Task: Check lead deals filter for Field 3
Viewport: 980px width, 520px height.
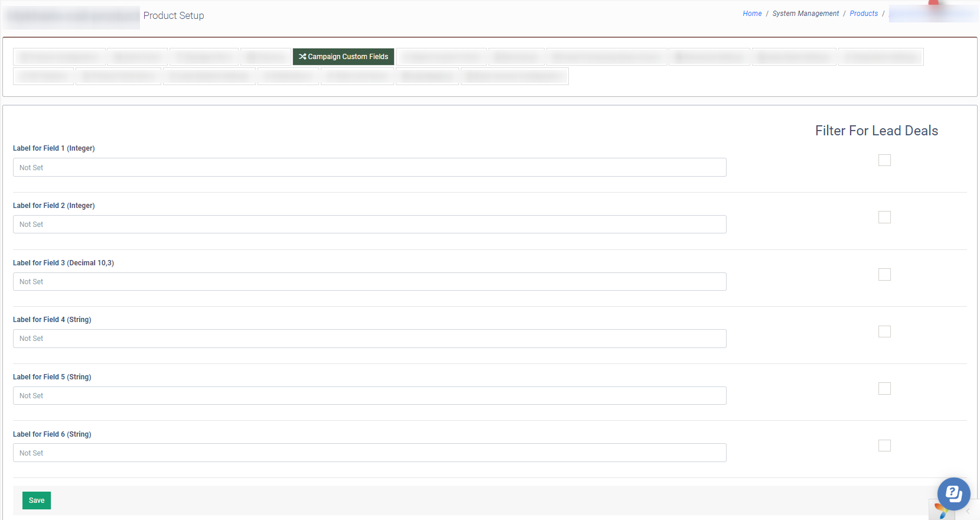Action: (x=884, y=275)
